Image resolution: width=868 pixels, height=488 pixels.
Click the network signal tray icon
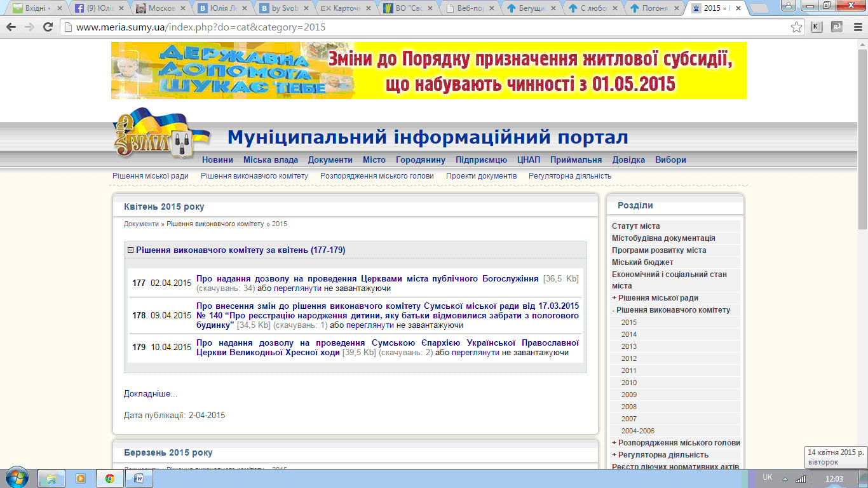coord(801,478)
